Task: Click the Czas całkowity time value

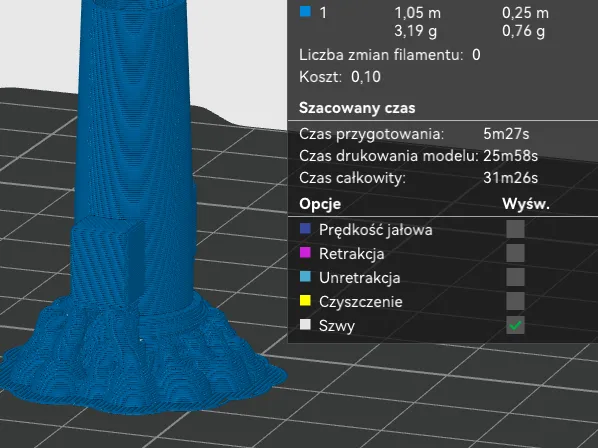Action: 510,178
